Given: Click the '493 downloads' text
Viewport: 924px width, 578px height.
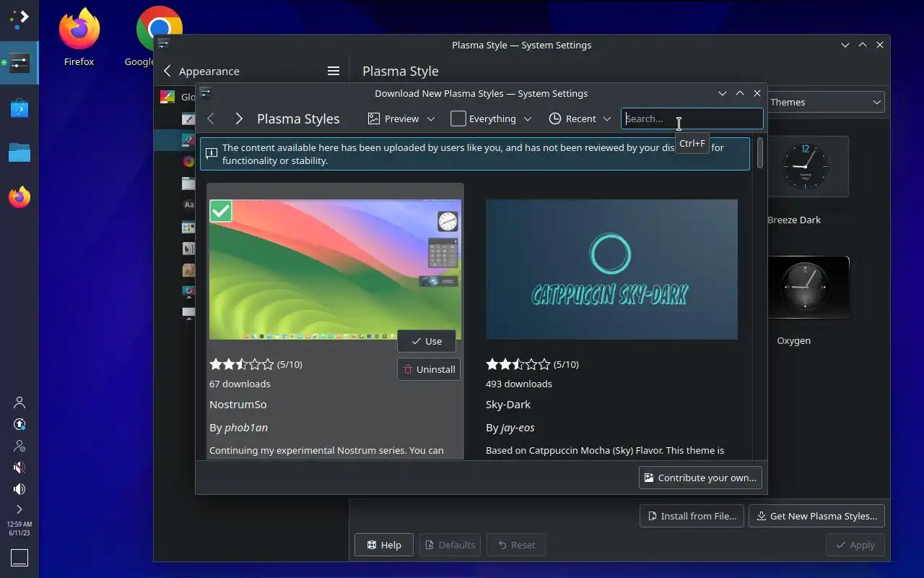Looking at the screenshot, I should pos(519,384).
